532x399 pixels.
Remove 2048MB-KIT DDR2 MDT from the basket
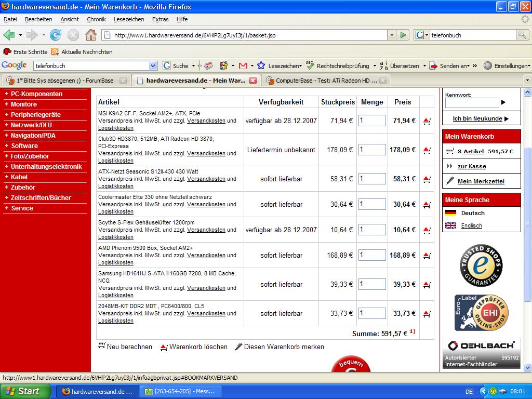[427, 314]
